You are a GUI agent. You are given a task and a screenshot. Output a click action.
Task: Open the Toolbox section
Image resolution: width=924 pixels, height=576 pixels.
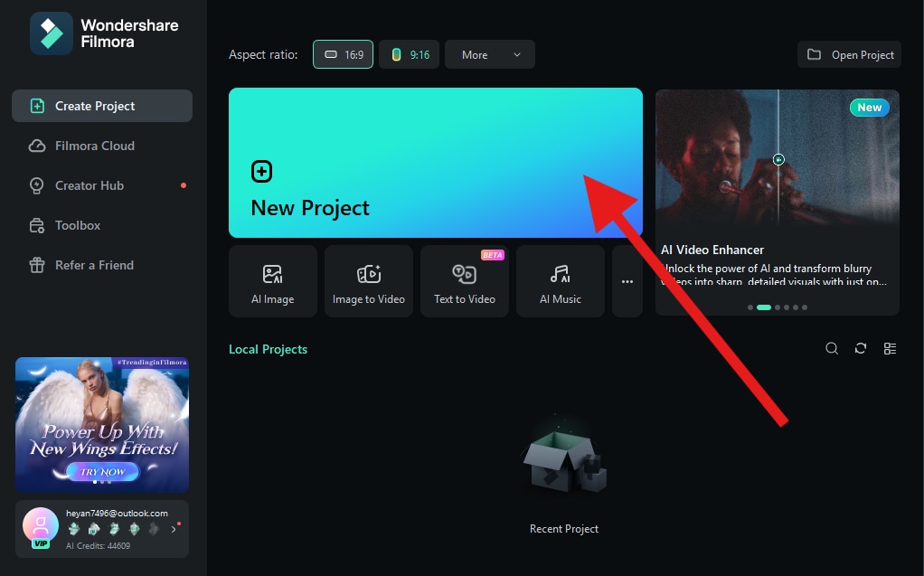point(102,225)
